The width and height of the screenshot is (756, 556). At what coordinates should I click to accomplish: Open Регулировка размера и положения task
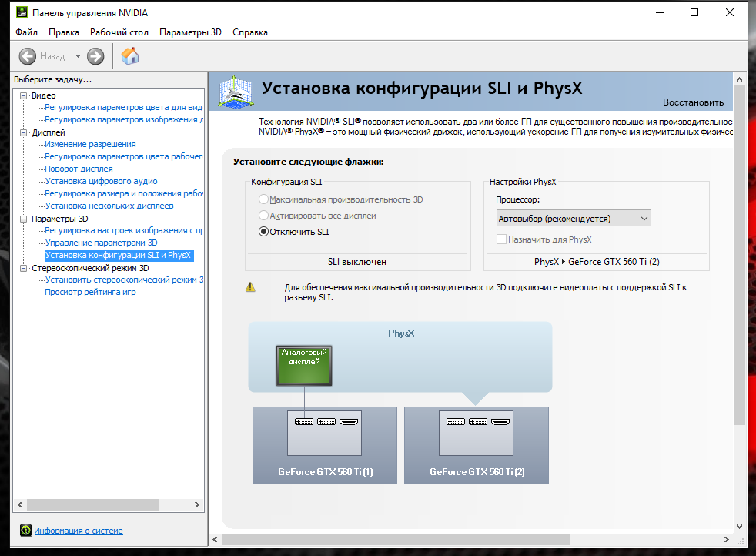[124, 193]
